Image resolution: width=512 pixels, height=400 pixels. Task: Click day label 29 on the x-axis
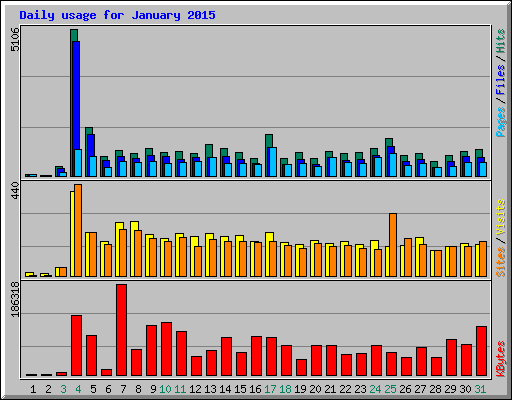tap(450, 389)
